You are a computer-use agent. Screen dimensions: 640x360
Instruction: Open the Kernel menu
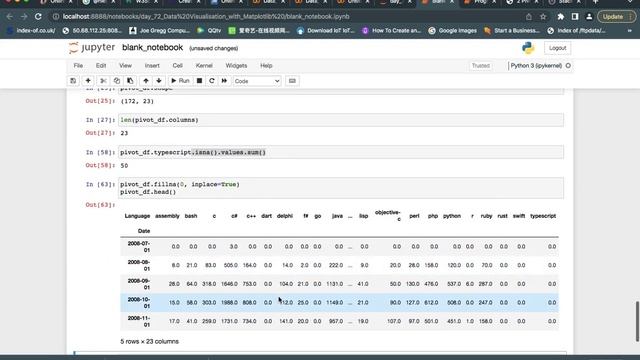tap(204, 66)
